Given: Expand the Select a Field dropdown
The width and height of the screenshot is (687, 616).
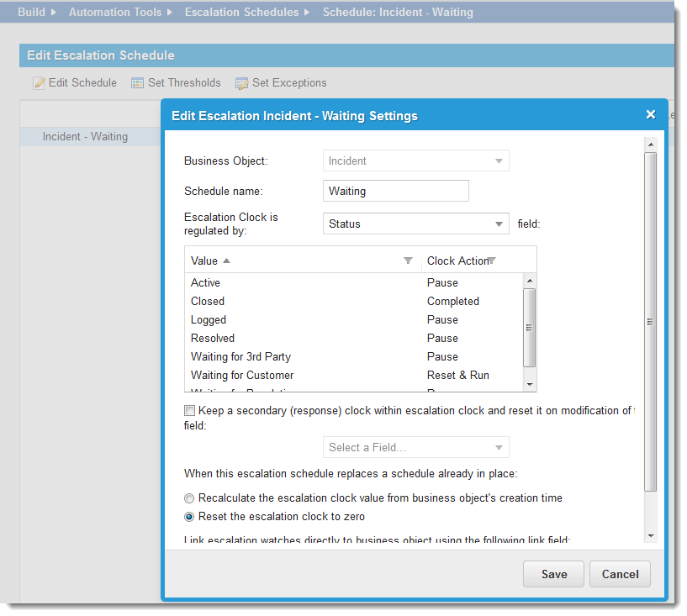Looking at the screenshot, I should [x=498, y=448].
